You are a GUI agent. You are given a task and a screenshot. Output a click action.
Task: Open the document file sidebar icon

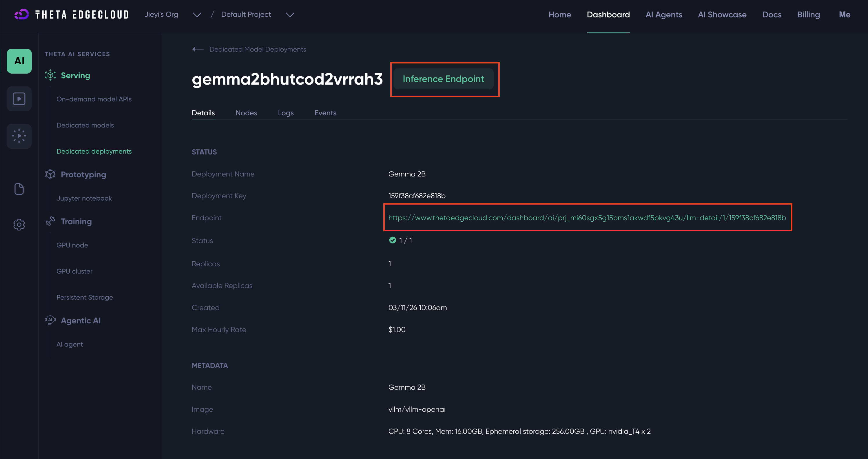click(x=19, y=189)
